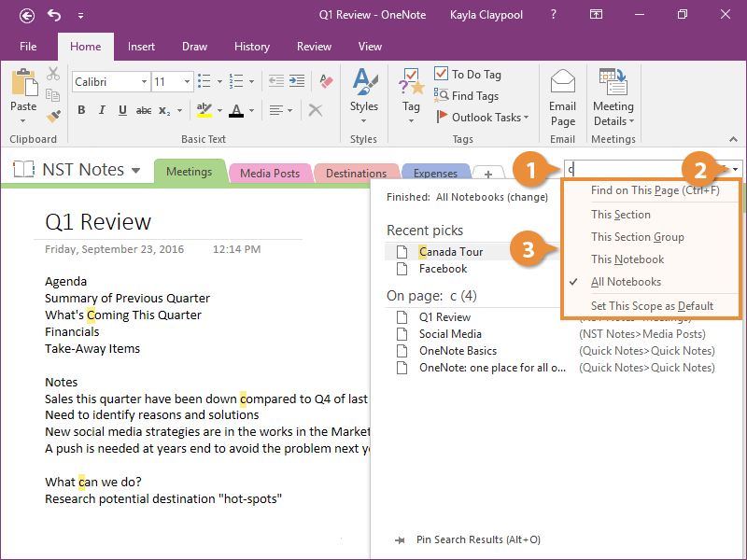Open the File menu

tap(28, 46)
